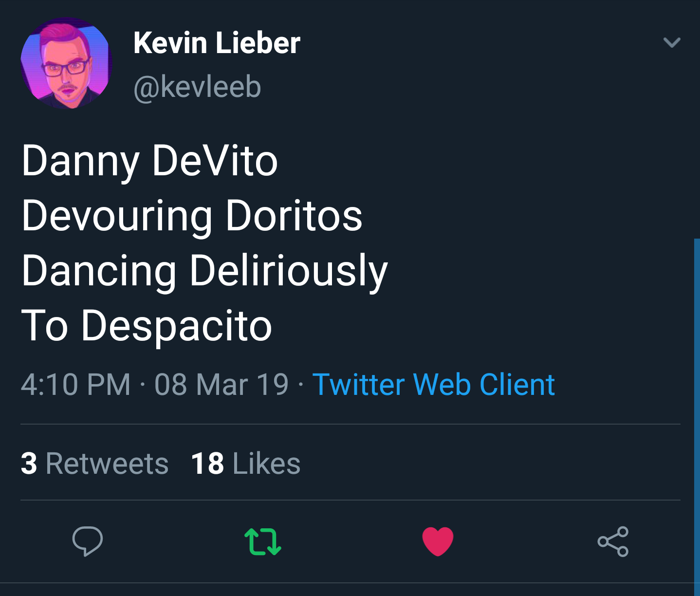700x596 pixels.
Task: Open Kevin Lieber's profile avatar
Action: pyautogui.click(x=67, y=63)
